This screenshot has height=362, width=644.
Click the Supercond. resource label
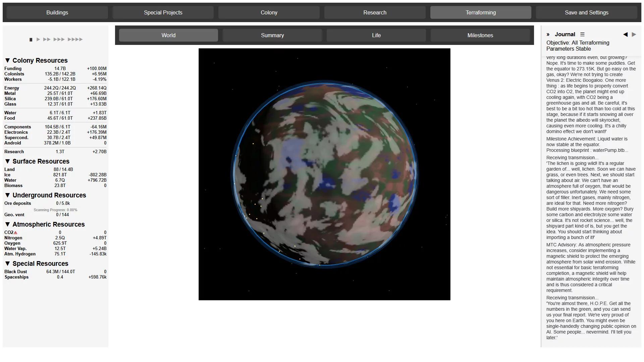(x=16, y=137)
